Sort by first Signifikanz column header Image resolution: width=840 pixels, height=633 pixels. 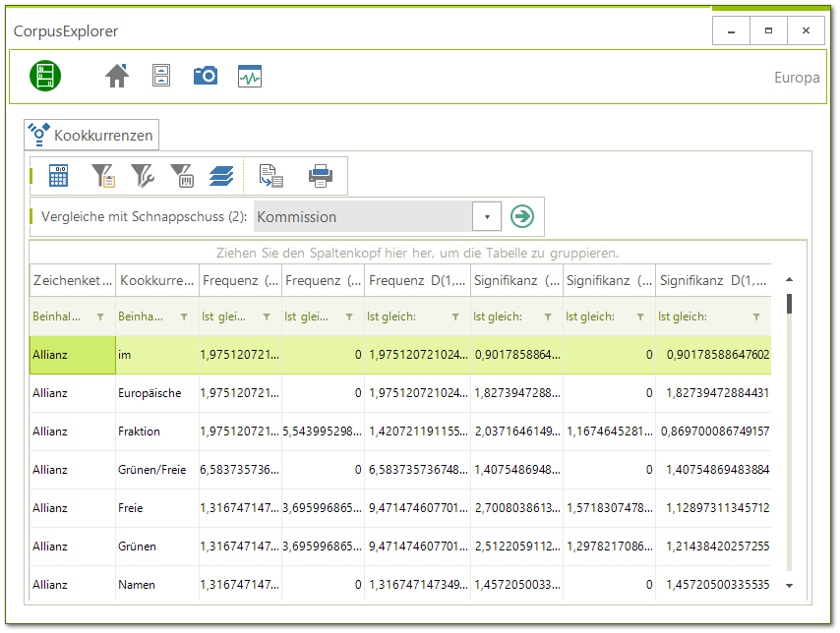516,280
